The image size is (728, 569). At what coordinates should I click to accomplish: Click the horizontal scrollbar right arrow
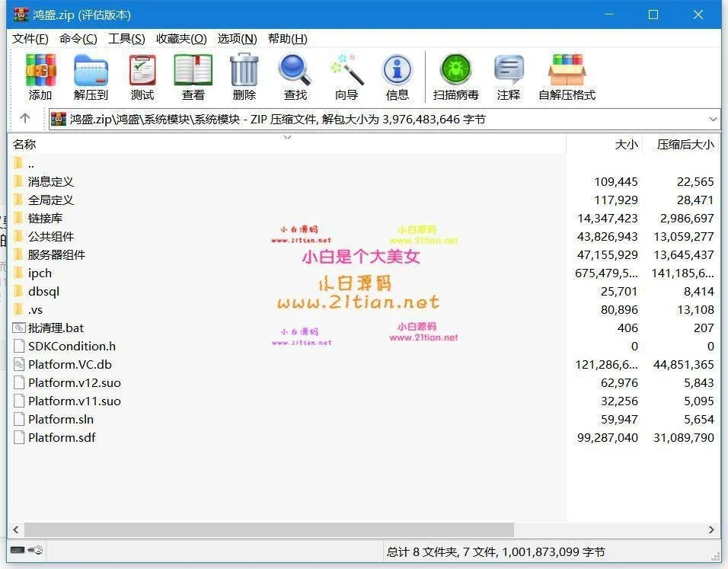pyautogui.click(x=712, y=529)
